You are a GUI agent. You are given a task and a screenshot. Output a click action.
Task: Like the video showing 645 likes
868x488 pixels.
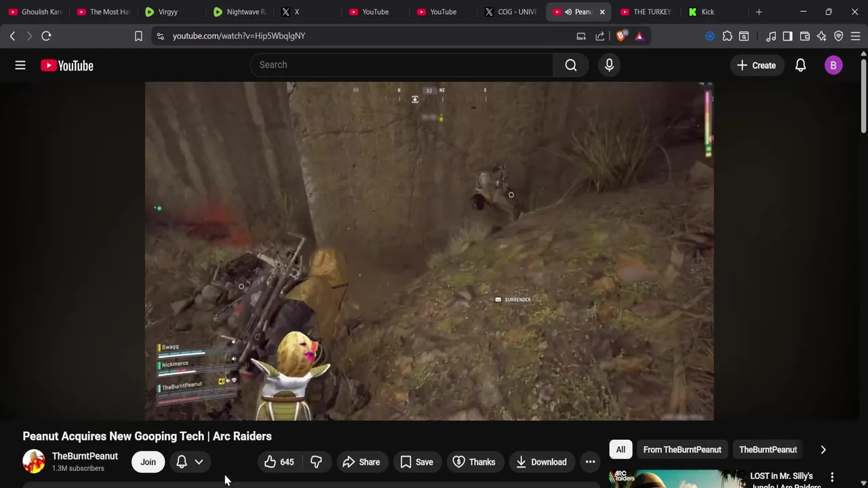(x=279, y=462)
